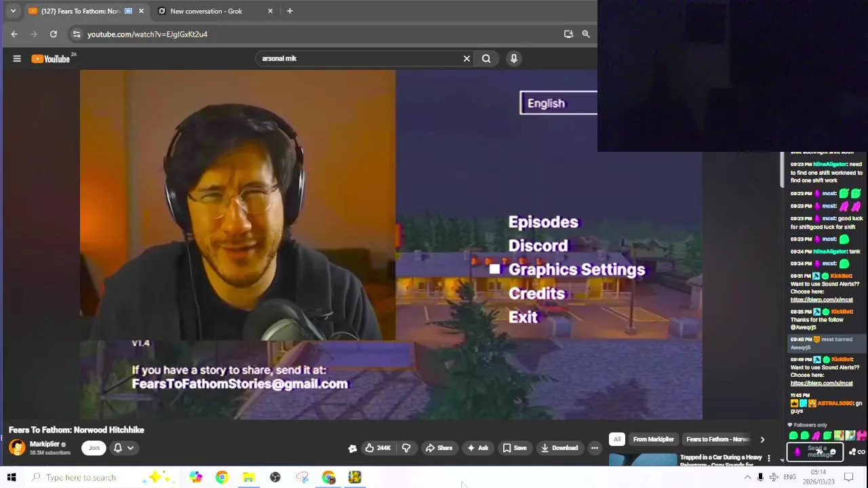868x488 pixels.
Task: Close the Grok conversation tab
Action: pos(270,11)
